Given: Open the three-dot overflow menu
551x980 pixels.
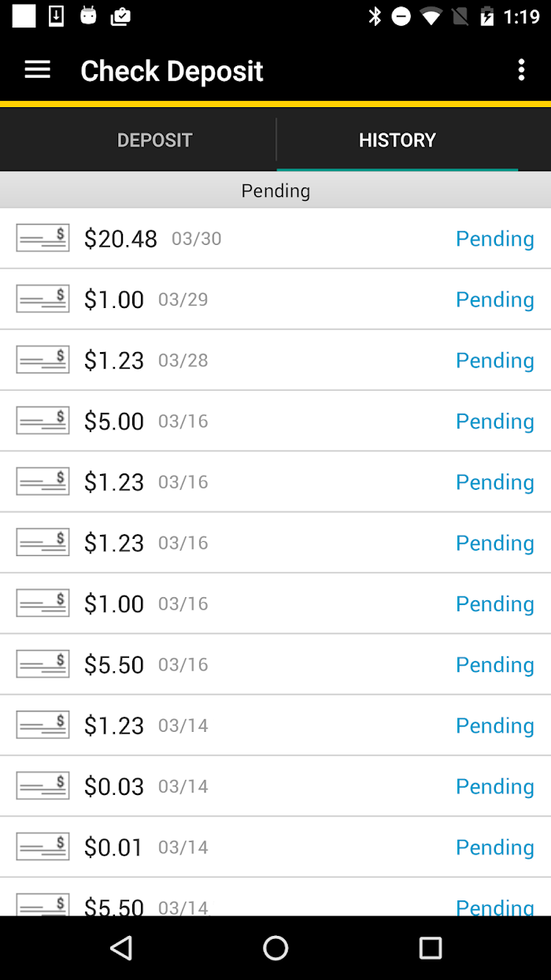Looking at the screenshot, I should click(520, 70).
